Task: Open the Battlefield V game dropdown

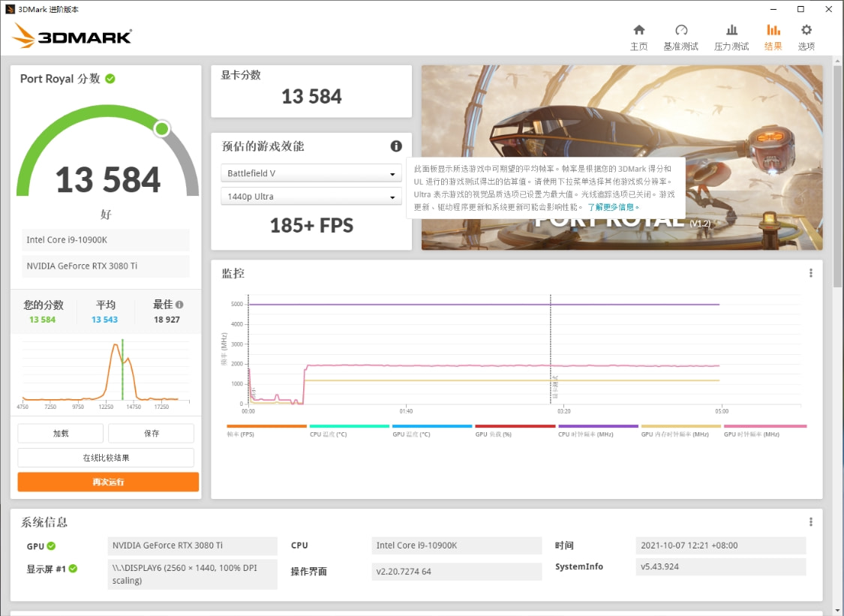Action: 311,173
